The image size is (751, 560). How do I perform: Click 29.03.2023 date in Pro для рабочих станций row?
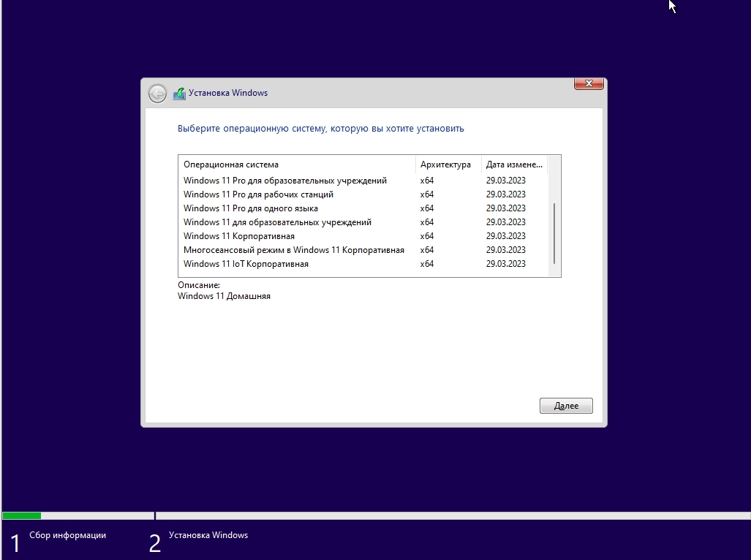click(506, 194)
